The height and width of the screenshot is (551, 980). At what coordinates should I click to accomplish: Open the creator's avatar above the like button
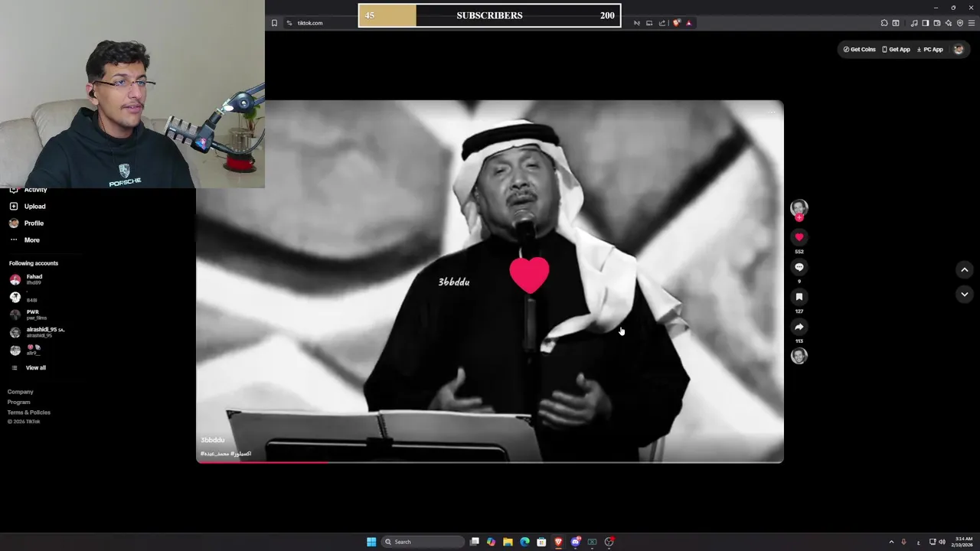(x=799, y=208)
